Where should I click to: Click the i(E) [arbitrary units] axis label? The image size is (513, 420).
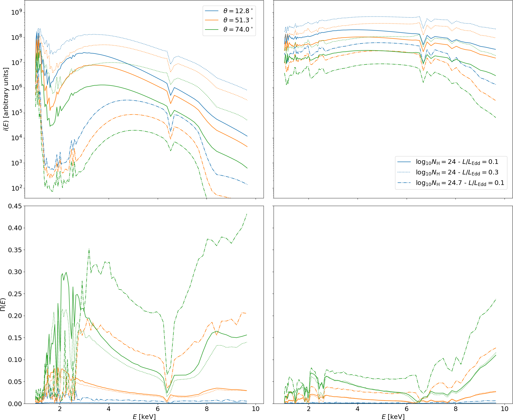6,99
